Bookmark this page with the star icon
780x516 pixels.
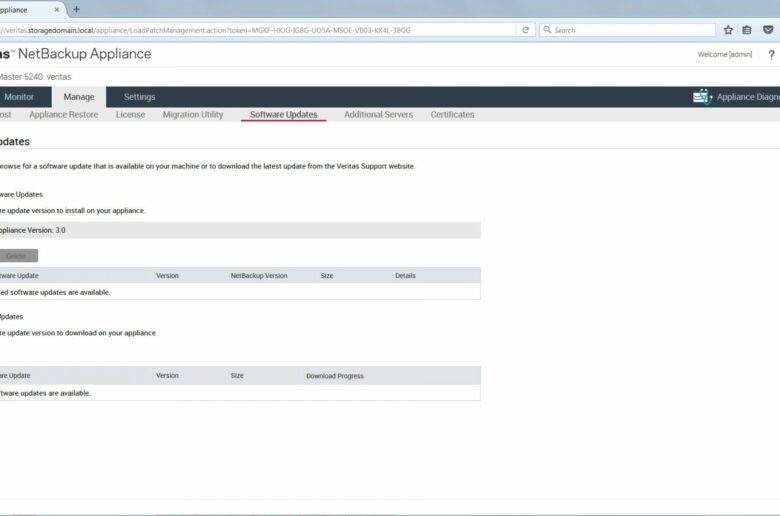click(x=728, y=30)
